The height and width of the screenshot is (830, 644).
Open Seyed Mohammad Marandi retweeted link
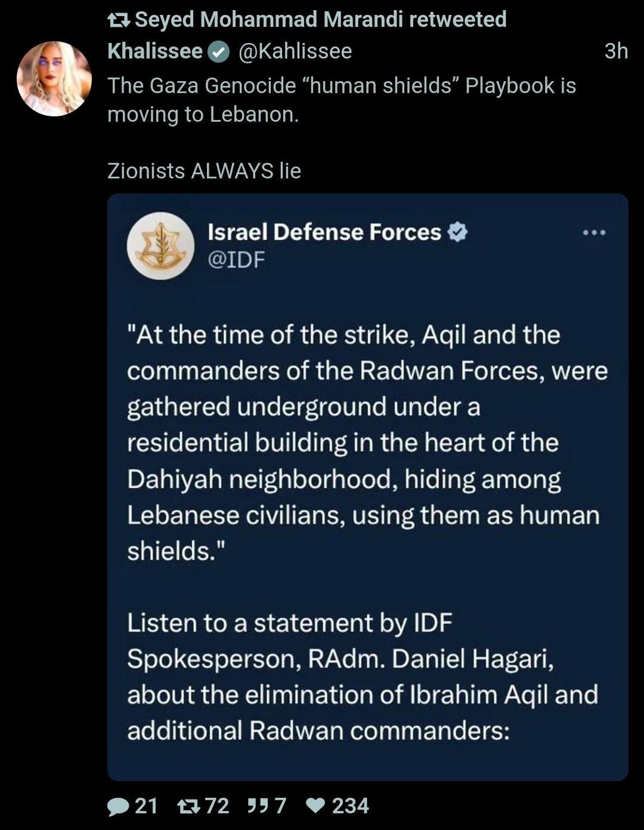coord(320,20)
